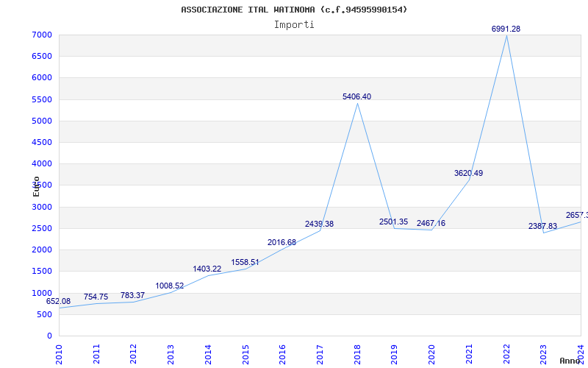
Task: Click the y-axis tick 0
Action: tap(49, 336)
